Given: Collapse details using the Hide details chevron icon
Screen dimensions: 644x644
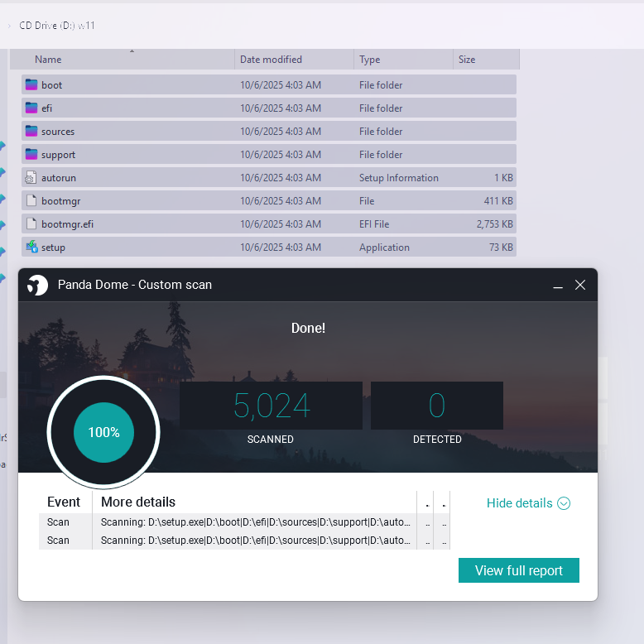Looking at the screenshot, I should coord(564,503).
